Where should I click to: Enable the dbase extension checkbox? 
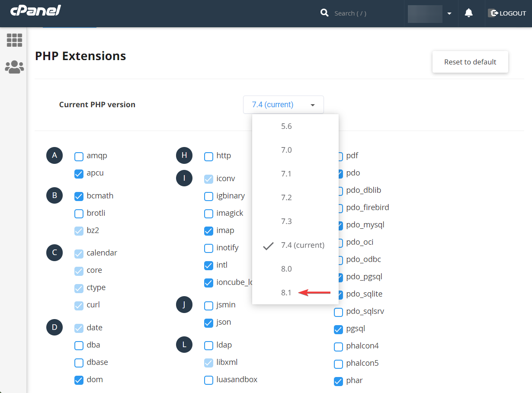pos(79,363)
